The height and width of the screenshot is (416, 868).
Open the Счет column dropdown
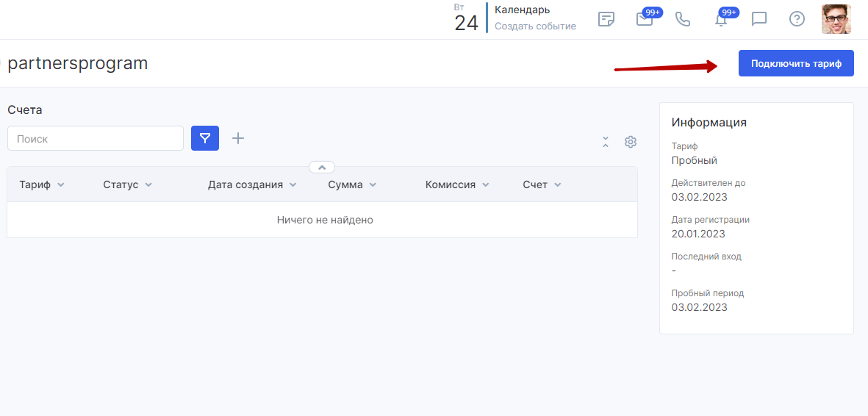[x=557, y=185]
